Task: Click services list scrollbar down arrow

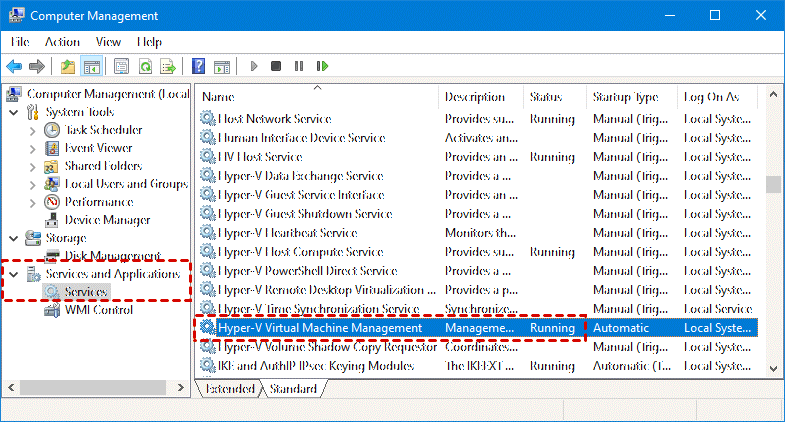Action: [x=773, y=368]
